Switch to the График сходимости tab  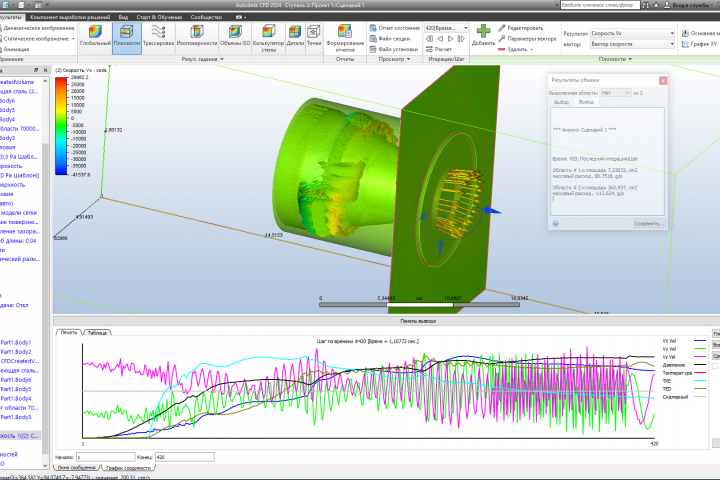[x=128, y=468]
